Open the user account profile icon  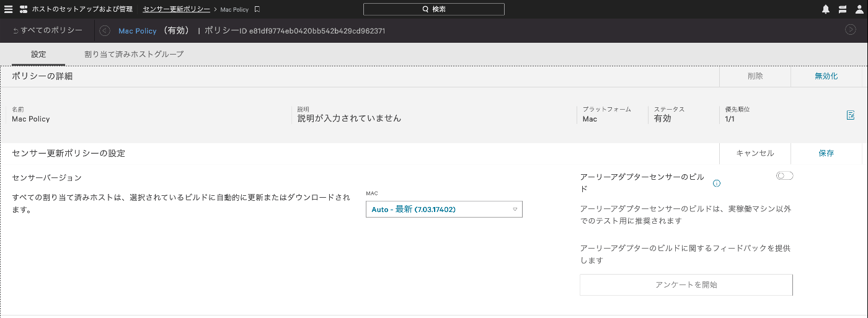tap(859, 9)
